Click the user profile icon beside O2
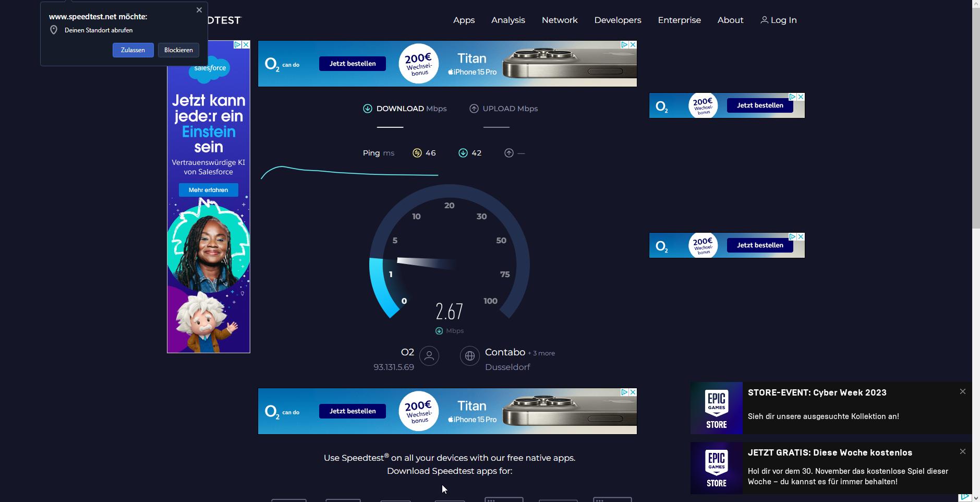This screenshot has width=980, height=502. click(429, 356)
